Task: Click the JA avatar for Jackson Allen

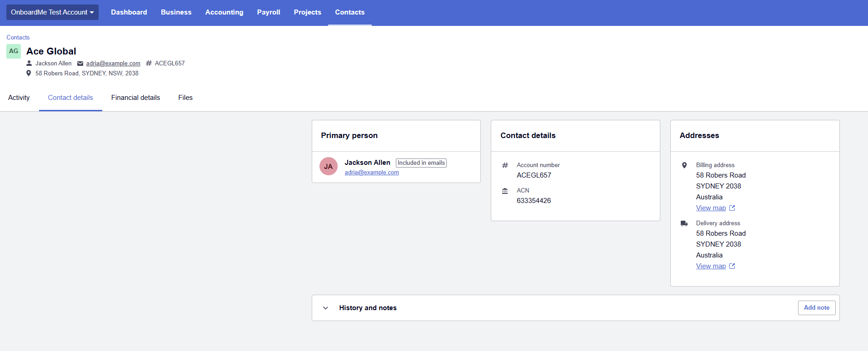Action: (328, 167)
